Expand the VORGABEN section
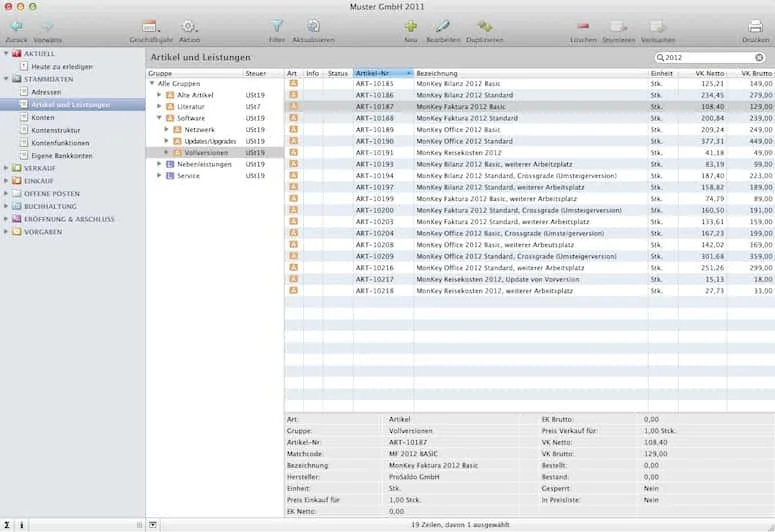This screenshot has height=532, width=775. tap(6, 232)
